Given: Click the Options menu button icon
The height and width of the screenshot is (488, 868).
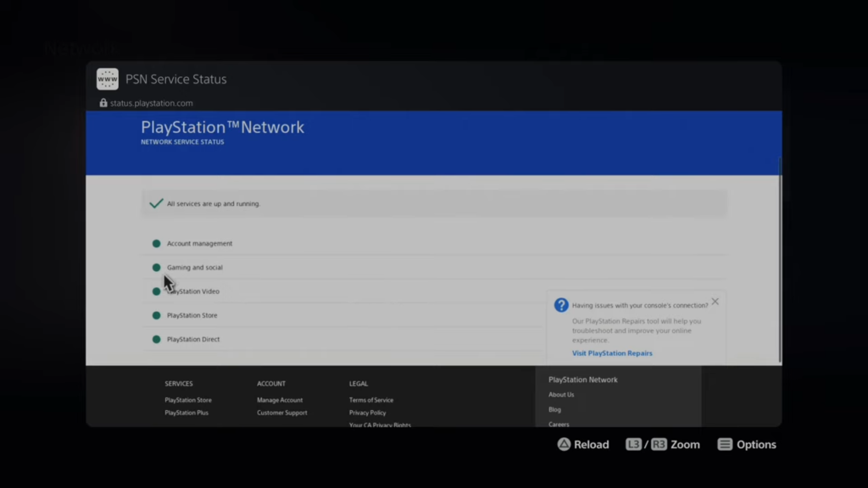Looking at the screenshot, I should (x=725, y=444).
